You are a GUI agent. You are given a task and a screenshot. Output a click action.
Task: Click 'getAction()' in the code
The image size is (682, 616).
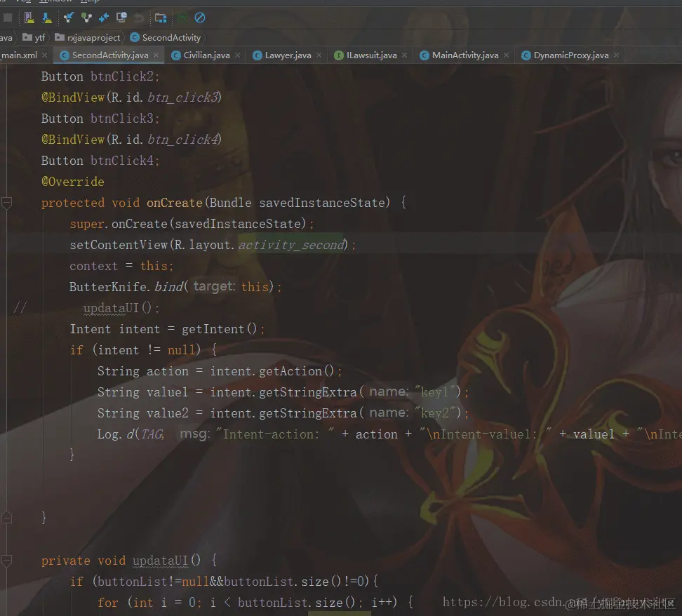click(297, 372)
